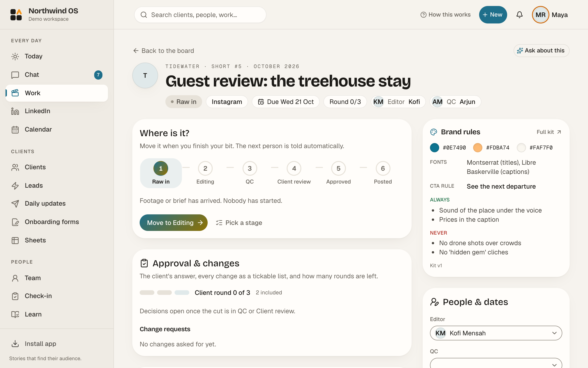This screenshot has width=588, height=368.
Task: Go to the LinkedIn section
Action: pyautogui.click(x=57, y=111)
